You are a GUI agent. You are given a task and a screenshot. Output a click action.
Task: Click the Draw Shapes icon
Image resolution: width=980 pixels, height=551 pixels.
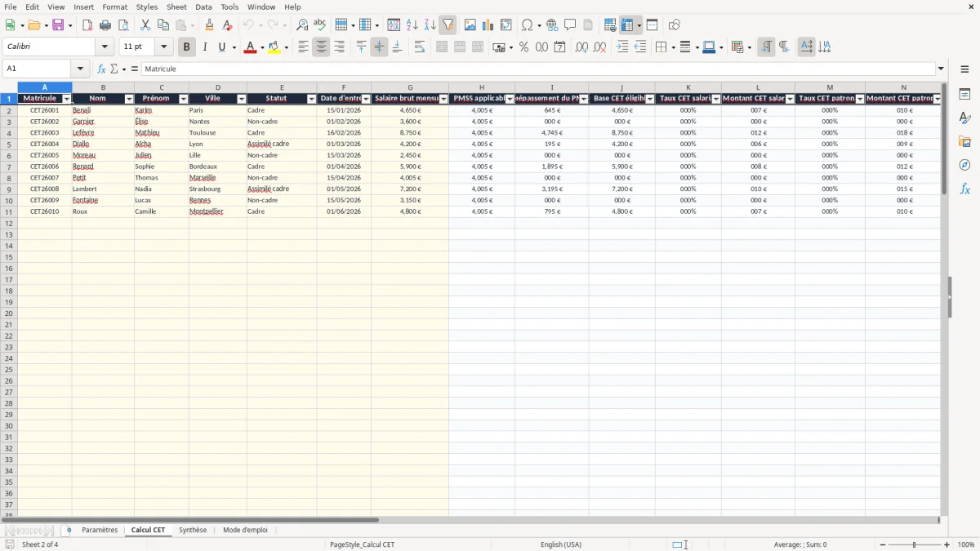tap(674, 25)
